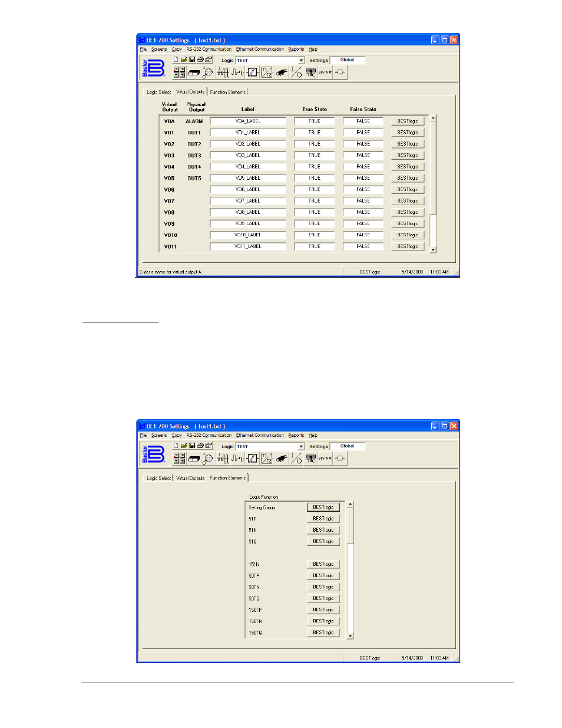Image resolution: width=562 pixels, height=728 pixels.
Task: Open the File menu in the Virtual Outputs window
Action: (143, 50)
